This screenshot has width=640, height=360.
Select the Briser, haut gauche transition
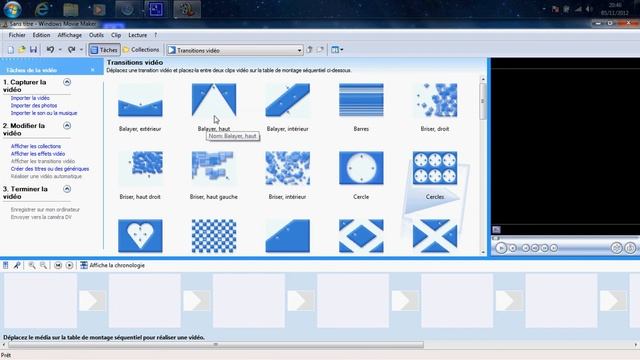[x=214, y=168]
